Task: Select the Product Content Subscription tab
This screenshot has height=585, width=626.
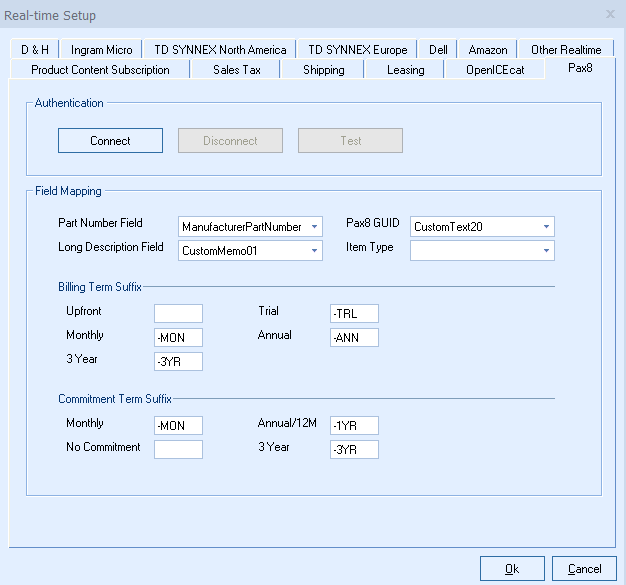Action: [100, 70]
